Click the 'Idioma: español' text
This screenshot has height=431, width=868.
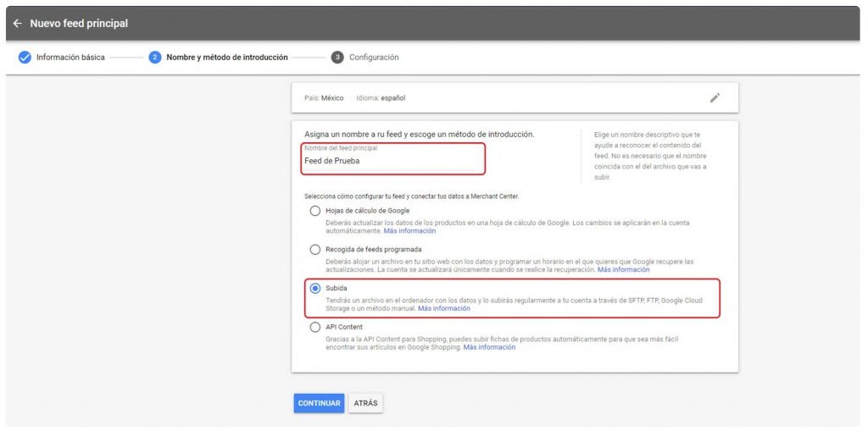click(381, 98)
